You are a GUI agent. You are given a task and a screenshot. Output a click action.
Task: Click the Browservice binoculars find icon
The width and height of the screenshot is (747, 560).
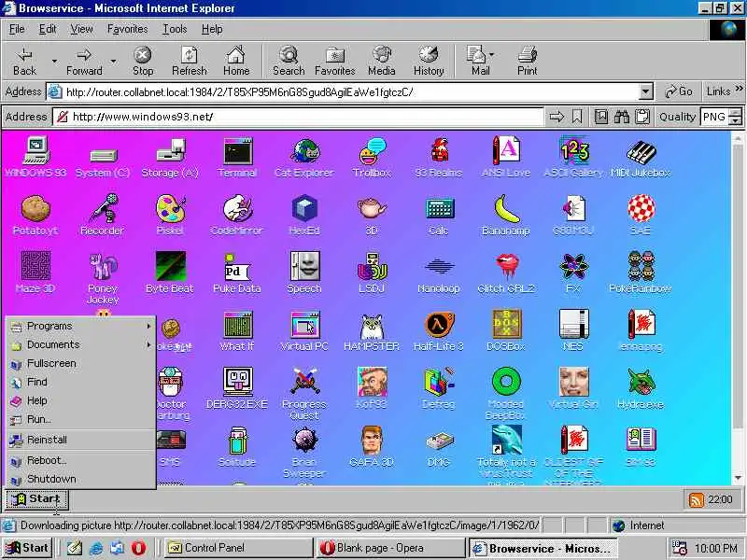622,117
